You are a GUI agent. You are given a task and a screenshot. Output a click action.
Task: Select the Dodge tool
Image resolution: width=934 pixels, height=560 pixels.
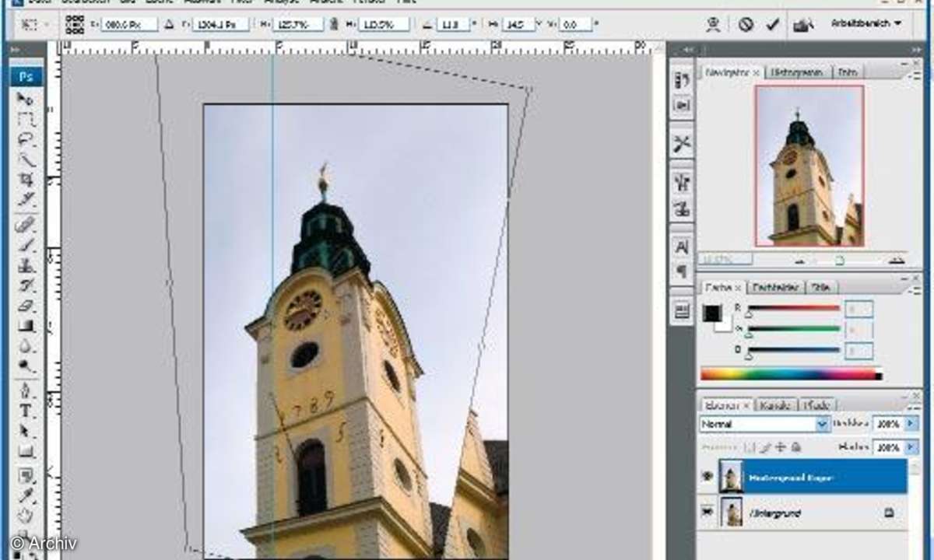[26, 366]
